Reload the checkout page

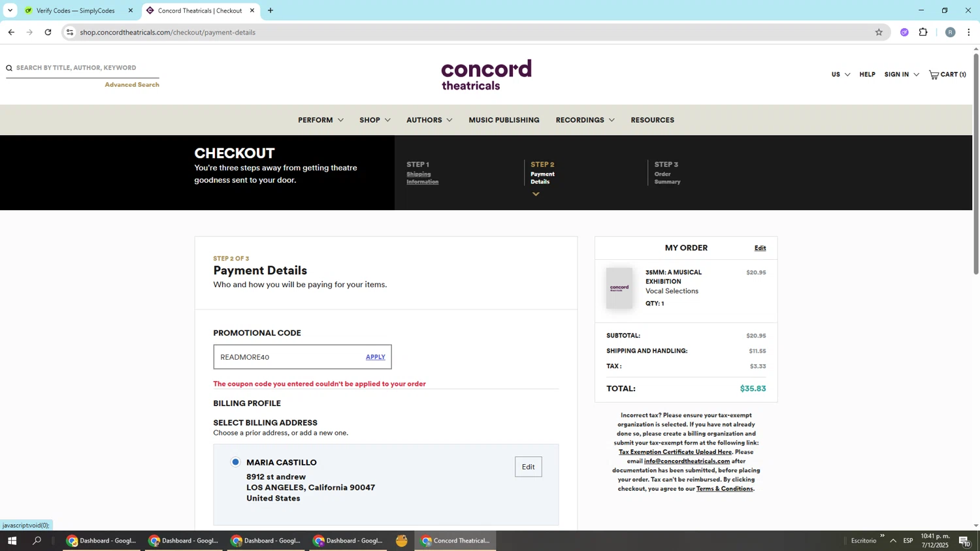point(48,32)
